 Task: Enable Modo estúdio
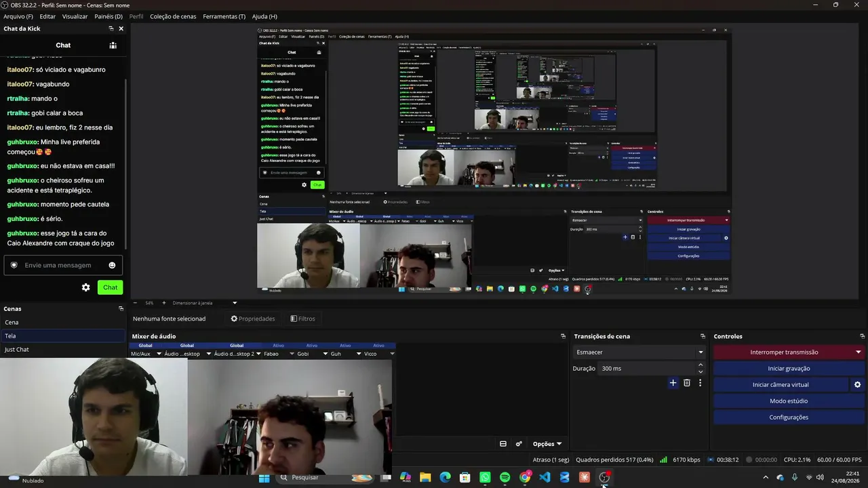(789, 401)
